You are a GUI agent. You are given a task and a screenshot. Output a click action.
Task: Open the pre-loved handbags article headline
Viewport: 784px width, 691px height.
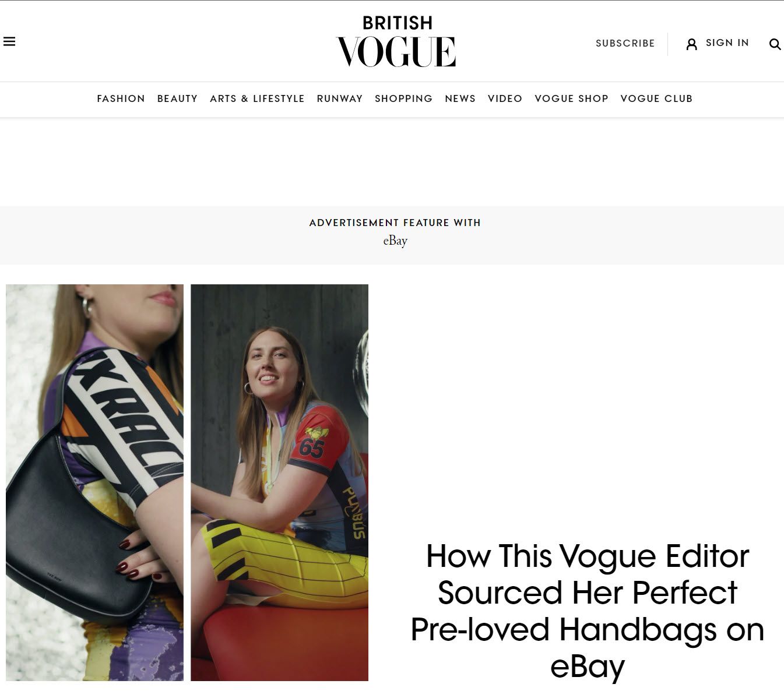coord(587,611)
